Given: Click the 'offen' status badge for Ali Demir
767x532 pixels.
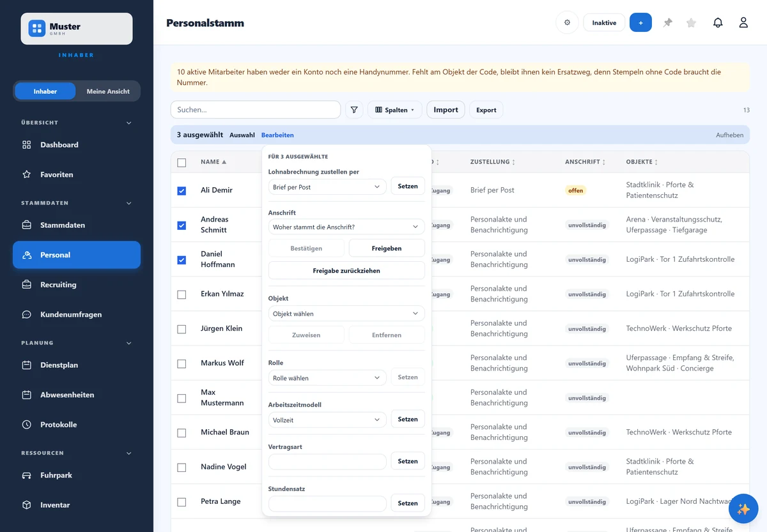Looking at the screenshot, I should (x=576, y=190).
